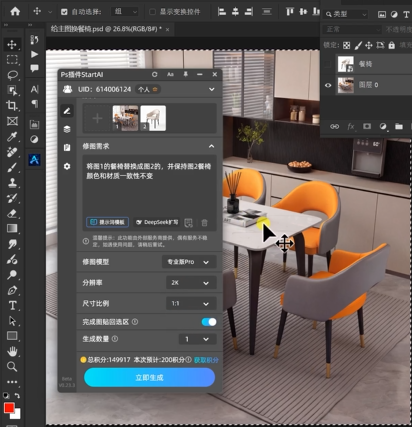Select the Clone Stamp tool
This screenshot has width=412, height=427.
point(12,183)
